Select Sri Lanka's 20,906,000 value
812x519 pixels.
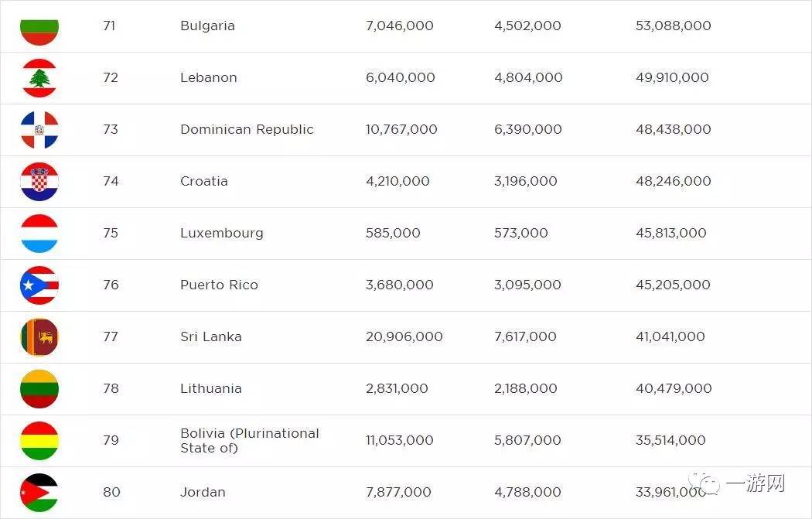pos(404,337)
